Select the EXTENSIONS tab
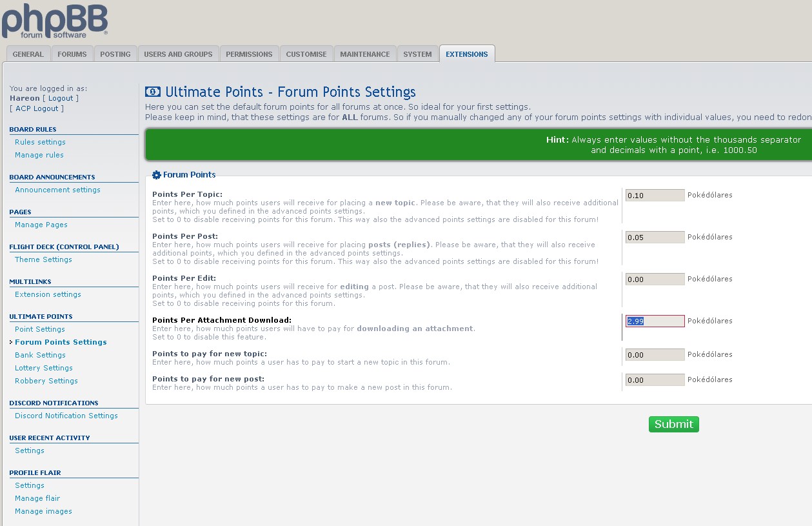Image resolution: width=812 pixels, height=526 pixels. pyautogui.click(x=467, y=54)
